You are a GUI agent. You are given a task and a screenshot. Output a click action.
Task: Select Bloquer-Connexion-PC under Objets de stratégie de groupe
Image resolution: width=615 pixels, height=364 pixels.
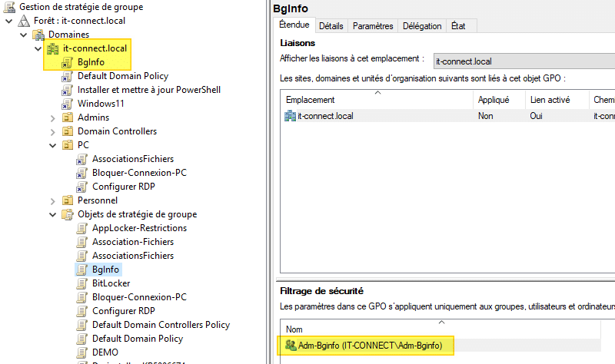point(139,297)
